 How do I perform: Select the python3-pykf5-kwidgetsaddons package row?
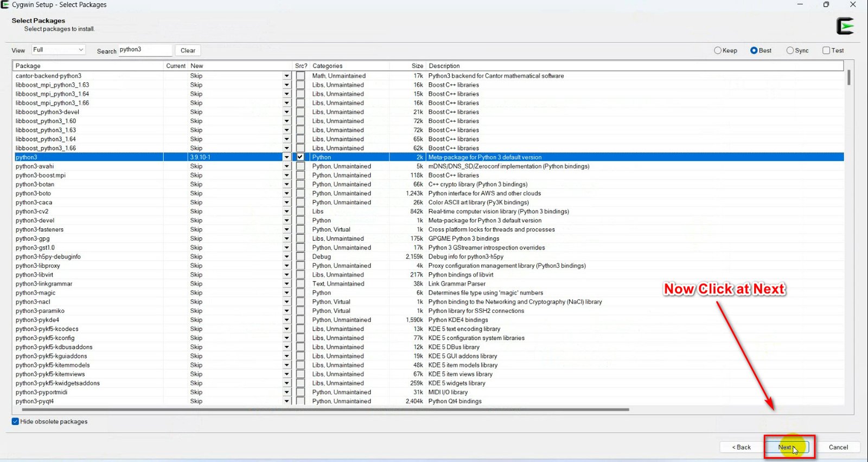click(x=428, y=383)
